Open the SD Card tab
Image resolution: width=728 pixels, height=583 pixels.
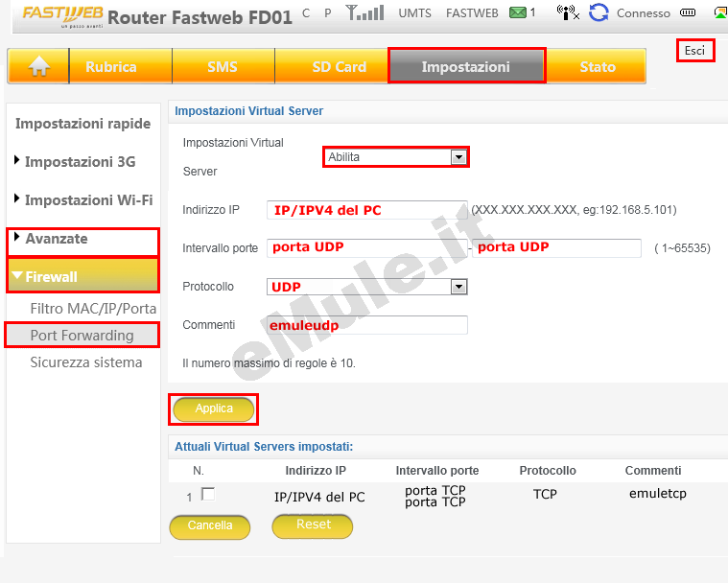tap(332, 66)
